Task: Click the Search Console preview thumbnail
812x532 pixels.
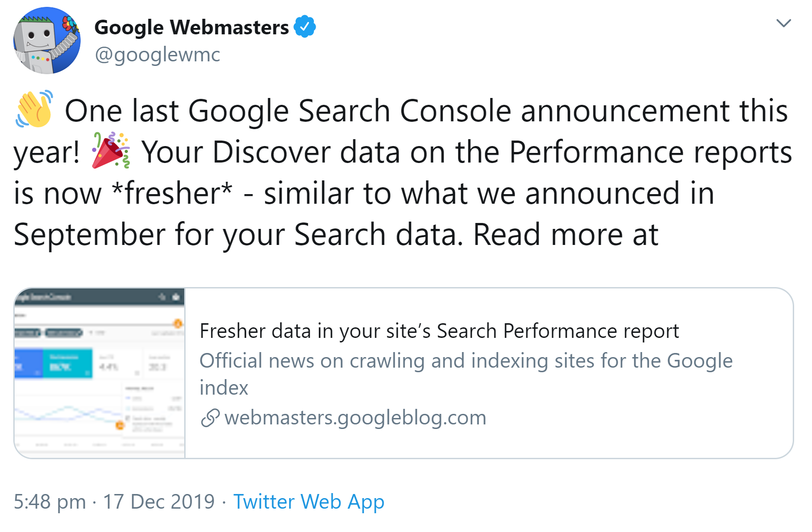Action: click(100, 372)
